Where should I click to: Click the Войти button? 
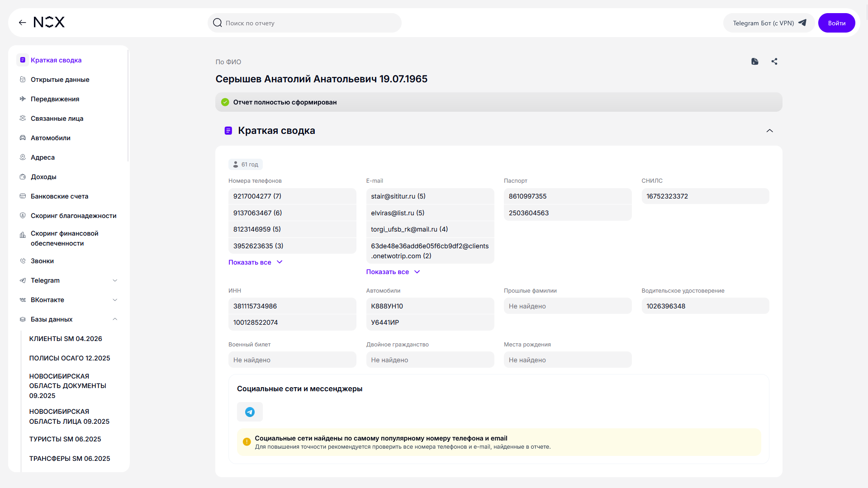coord(836,23)
